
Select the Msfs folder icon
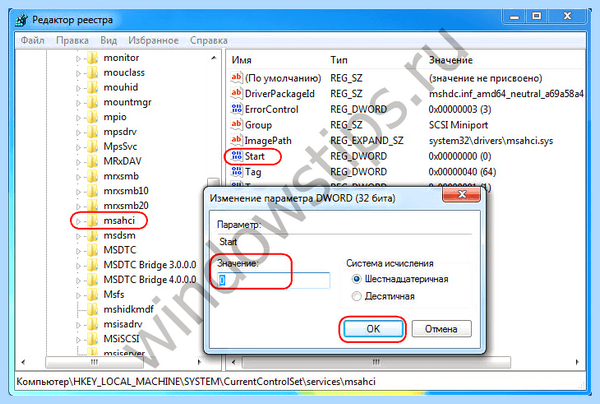point(92,295)
